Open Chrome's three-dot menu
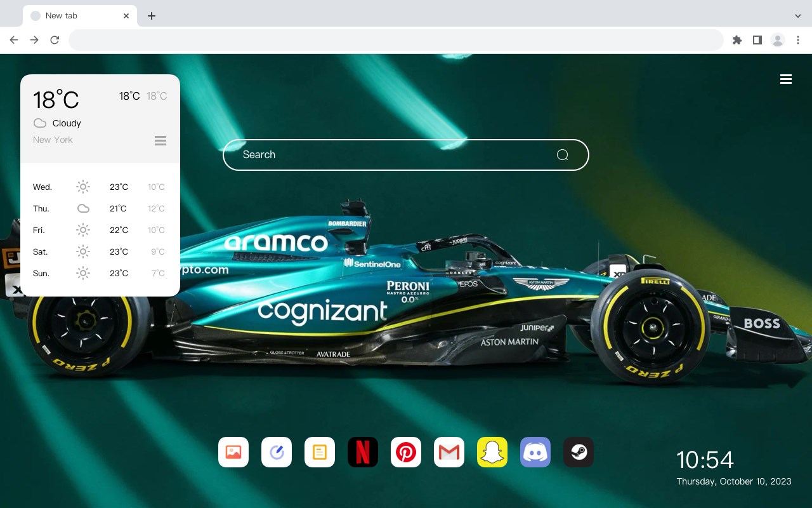This screenshot has width=812, height=508. 798,40
